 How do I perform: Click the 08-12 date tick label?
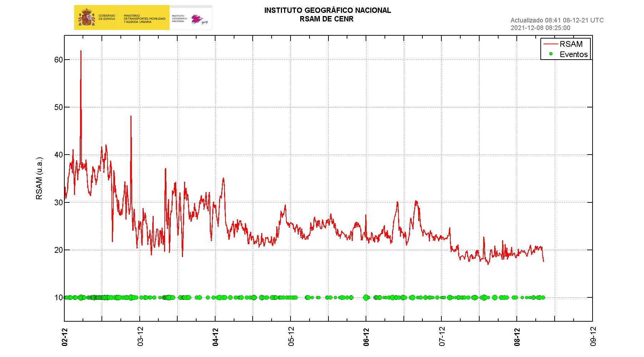point(517,336)
